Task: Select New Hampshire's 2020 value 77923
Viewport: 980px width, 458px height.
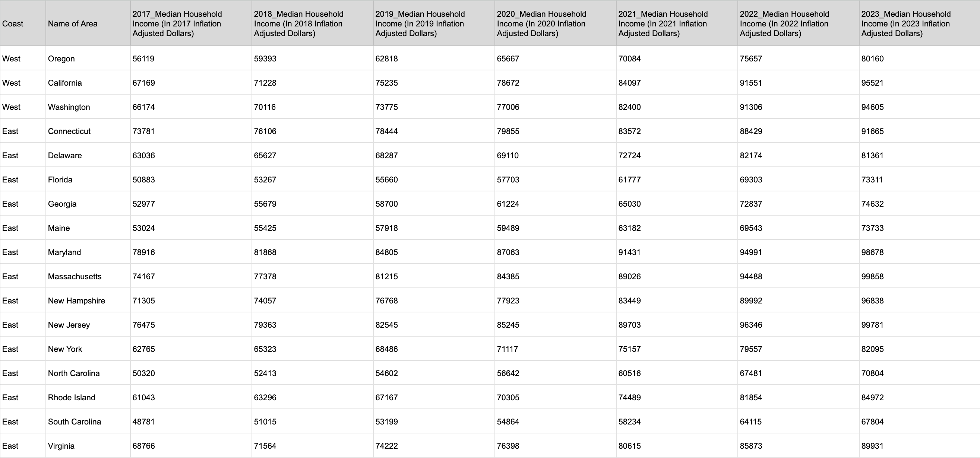Action: (508, 300)
